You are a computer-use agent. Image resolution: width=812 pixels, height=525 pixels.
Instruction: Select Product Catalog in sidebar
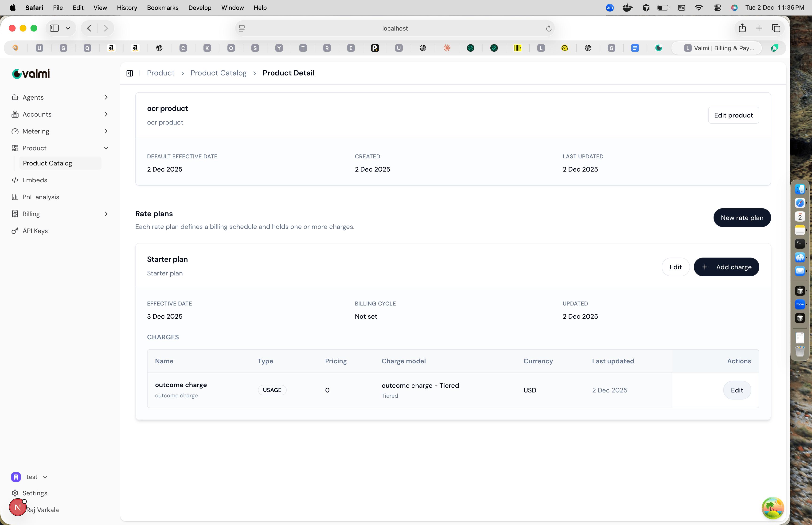(x=60, y=163)
